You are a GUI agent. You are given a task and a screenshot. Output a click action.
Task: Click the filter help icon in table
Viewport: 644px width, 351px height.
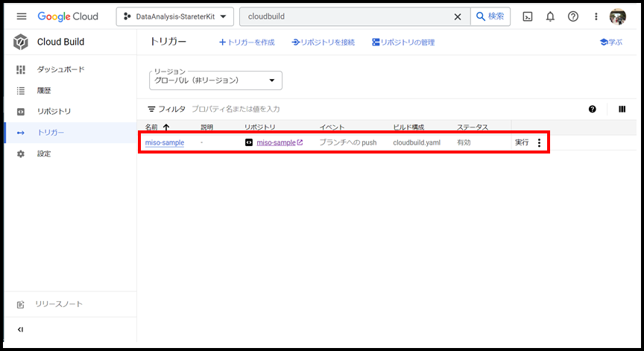click(x=593, y=109)
